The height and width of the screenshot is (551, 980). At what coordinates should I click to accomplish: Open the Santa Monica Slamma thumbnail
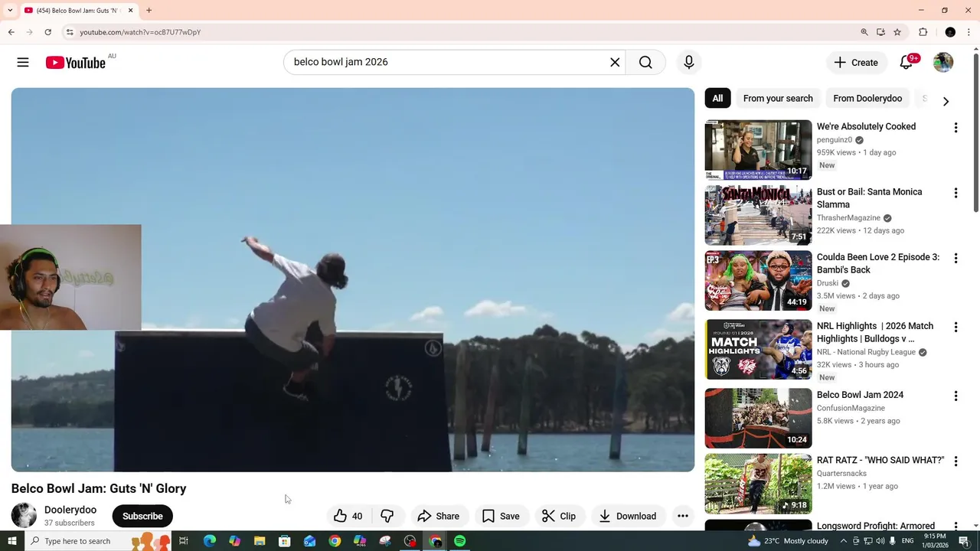point(758,215)
